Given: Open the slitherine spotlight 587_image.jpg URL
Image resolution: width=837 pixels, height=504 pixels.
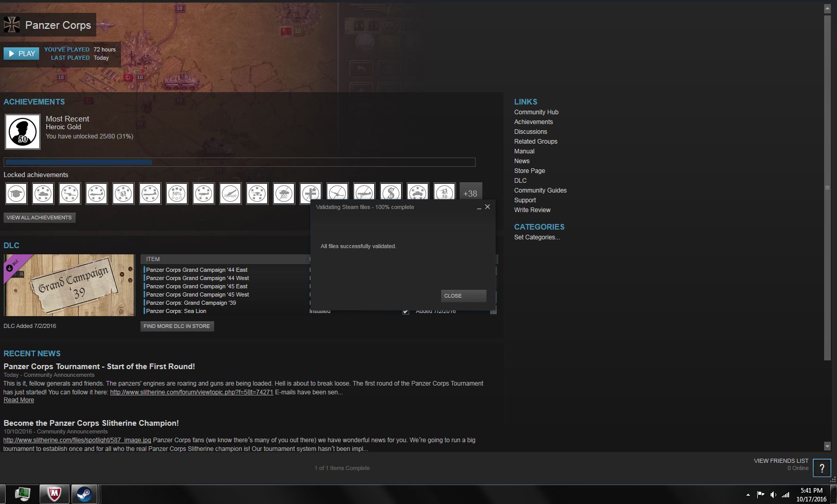Looking at the screenshot, I should (77, 440).
